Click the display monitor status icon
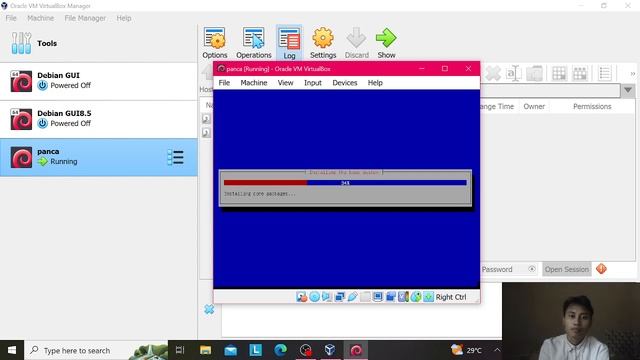The width and height of the screenshot is (640, 360). [x=378, y=297]
